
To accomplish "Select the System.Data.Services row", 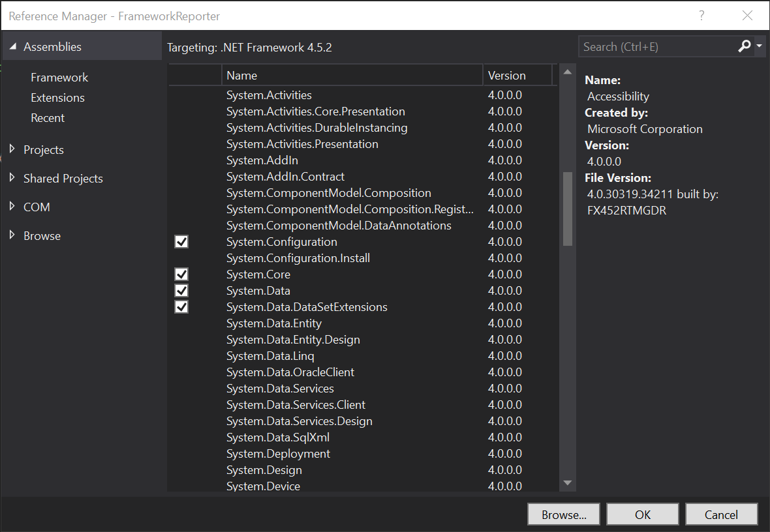I will point(362,388).
